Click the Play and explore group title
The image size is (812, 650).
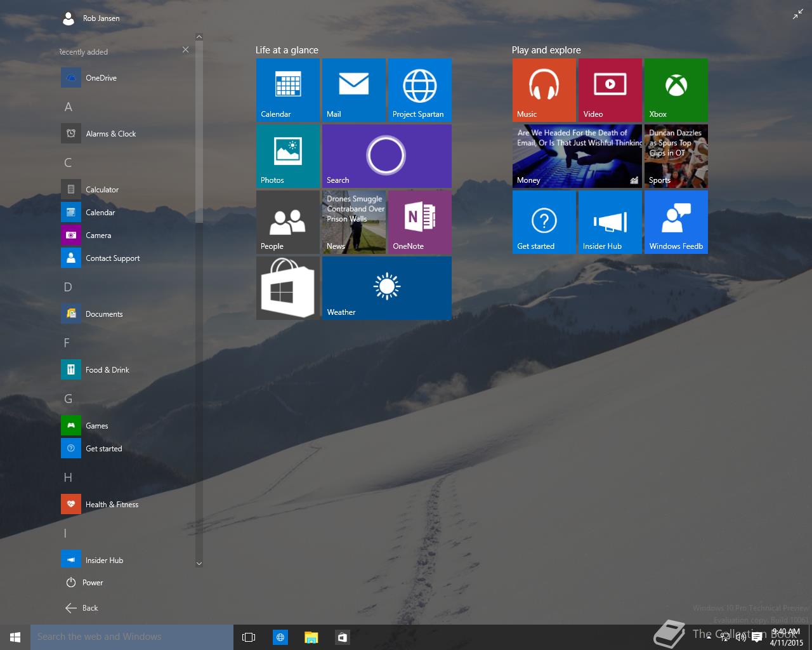click(x=546, y=50)
